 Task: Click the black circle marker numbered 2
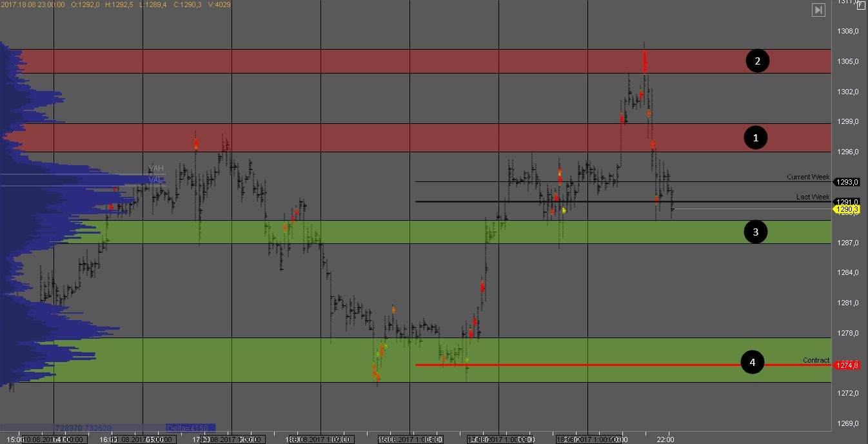pos(758,61)
